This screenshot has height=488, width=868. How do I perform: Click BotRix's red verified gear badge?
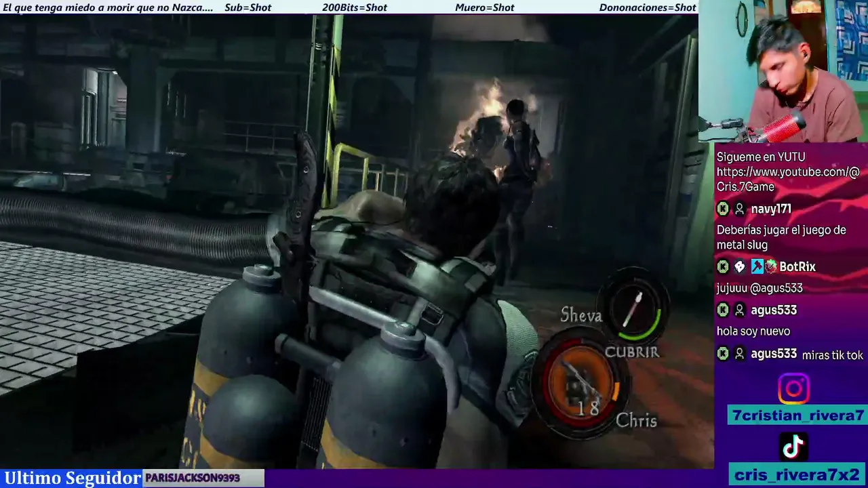(771, 266)
